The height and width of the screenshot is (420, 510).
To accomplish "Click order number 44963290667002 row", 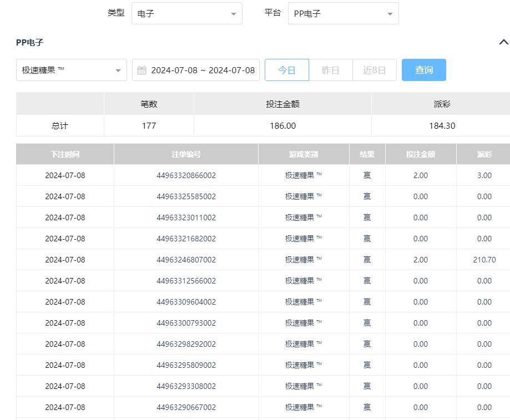I will [x=186, y=407].
